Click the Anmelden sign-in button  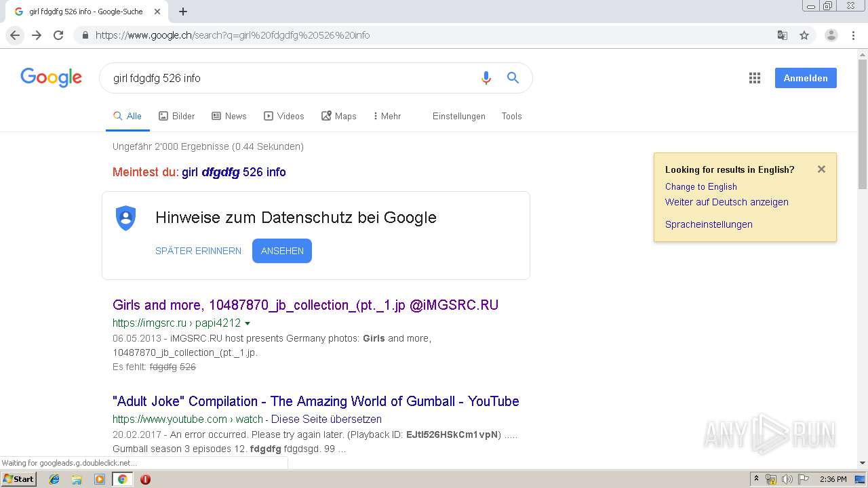[806, 78]
